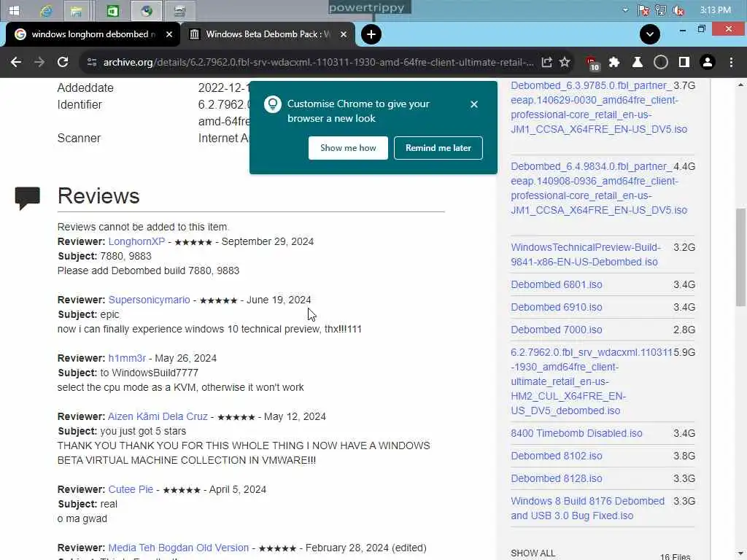
Task: Close the Windows Beta Debomb Pack tab
Action: click(344, 34)
